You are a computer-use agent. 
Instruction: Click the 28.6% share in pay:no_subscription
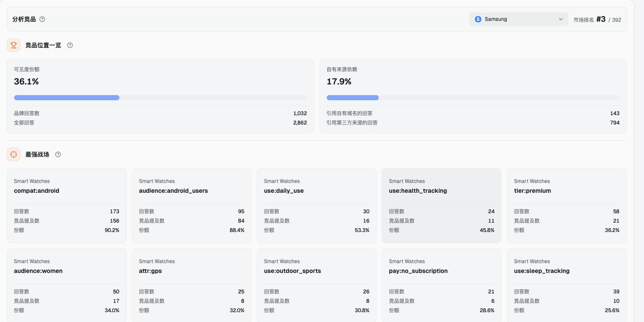click(x=487, y=310)
